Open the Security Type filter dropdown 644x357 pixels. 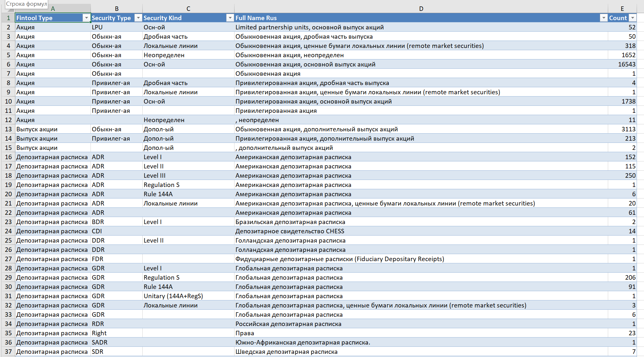pos(138,18)
